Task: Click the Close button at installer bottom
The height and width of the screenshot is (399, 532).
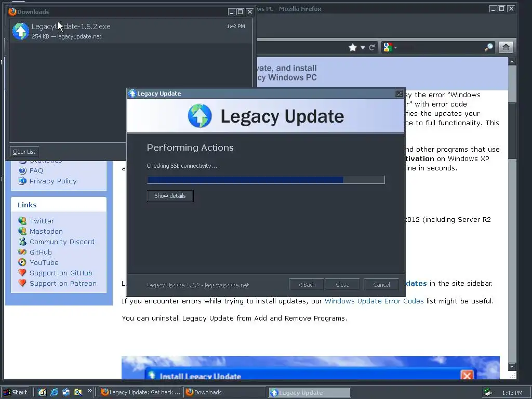Action: (x=342, y=284)
